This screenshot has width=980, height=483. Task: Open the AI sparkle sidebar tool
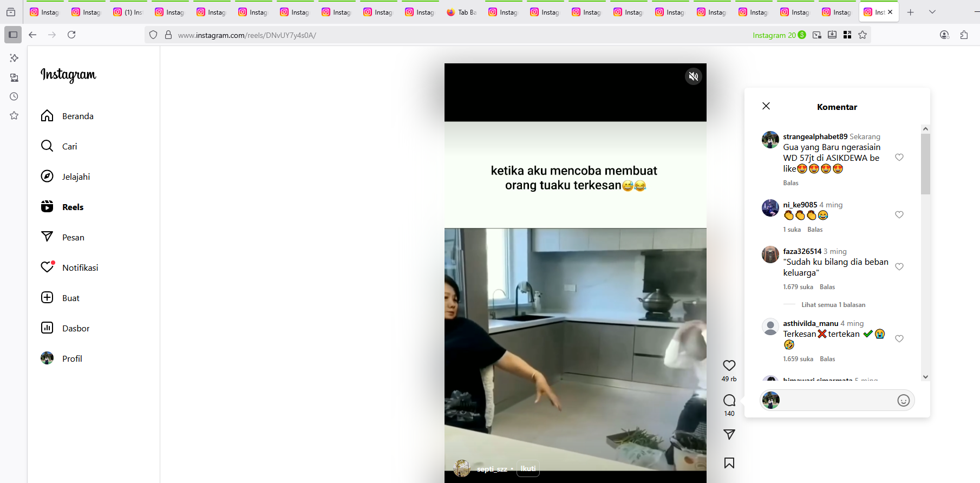click(14, 58)
